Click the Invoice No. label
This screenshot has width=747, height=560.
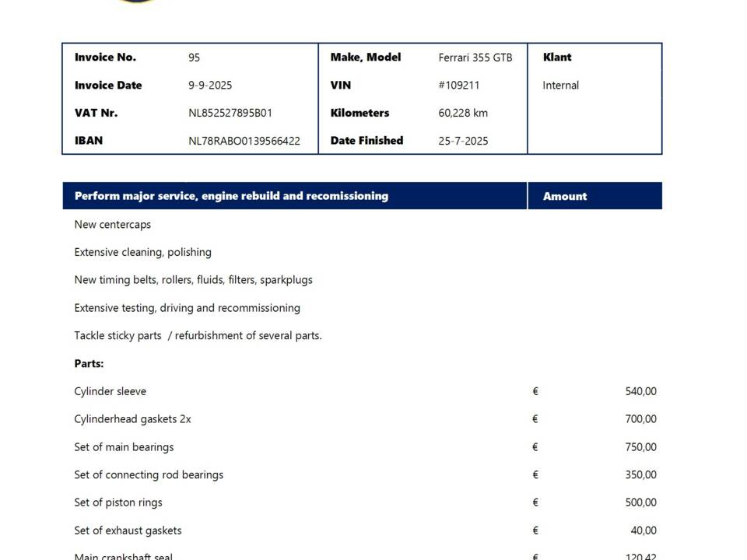pyautogui.click(x=105, y=57)
